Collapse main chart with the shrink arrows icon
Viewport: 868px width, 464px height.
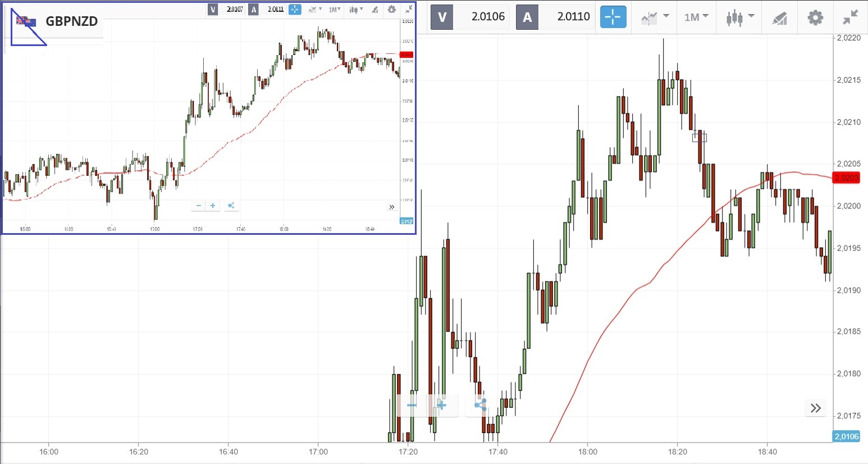850,17
